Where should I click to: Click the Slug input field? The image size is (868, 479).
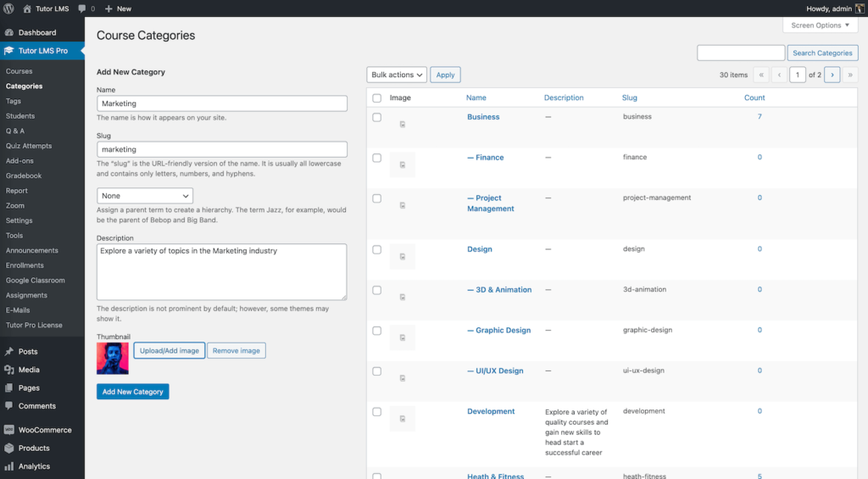click(x=222, y=149)
